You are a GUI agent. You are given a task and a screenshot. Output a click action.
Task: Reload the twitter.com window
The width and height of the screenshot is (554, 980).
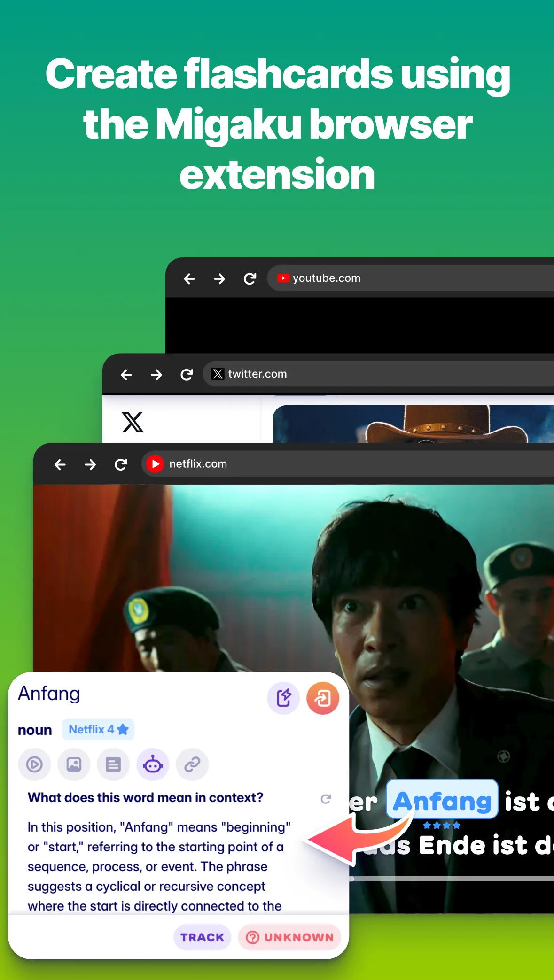[187, 375]
